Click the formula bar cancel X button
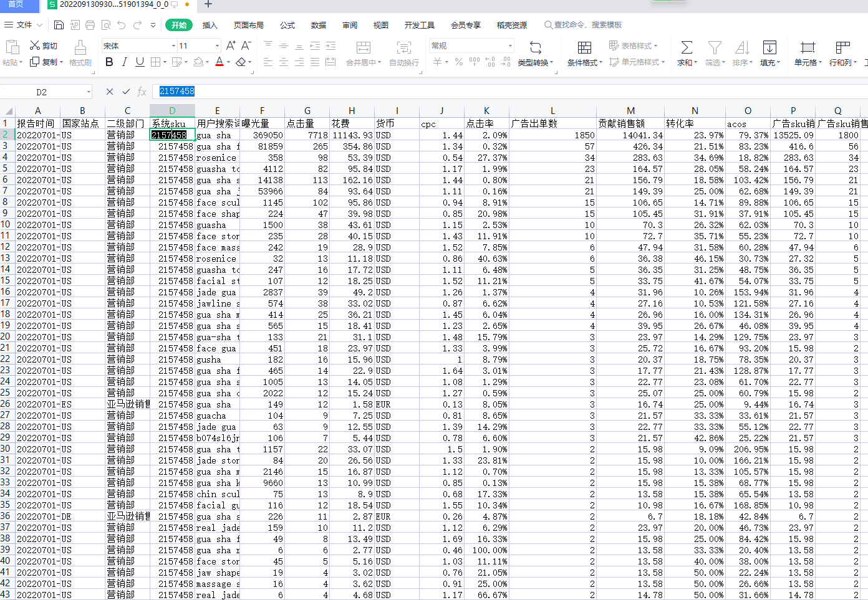This screenshot has height=600, width=868. [110, 92]
